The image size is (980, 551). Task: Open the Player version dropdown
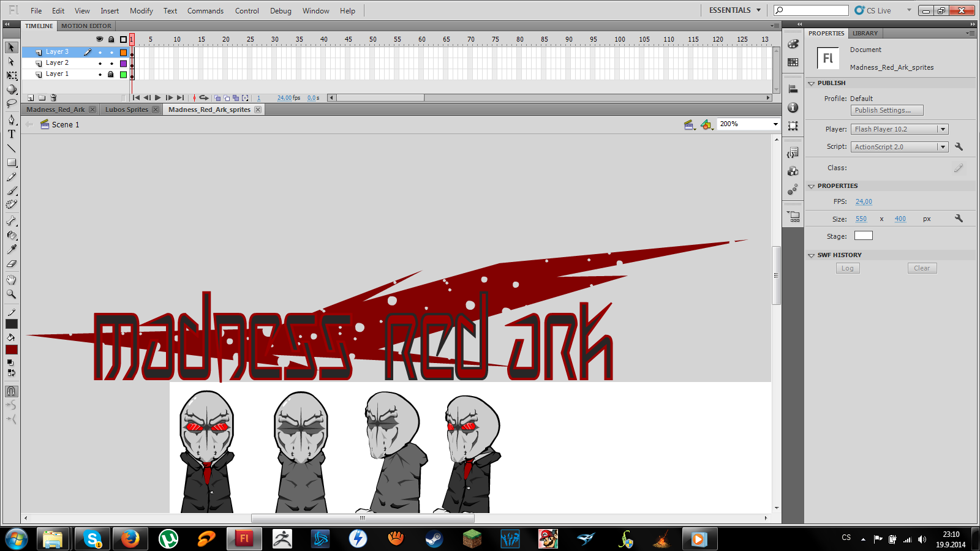tap(943, 129)
